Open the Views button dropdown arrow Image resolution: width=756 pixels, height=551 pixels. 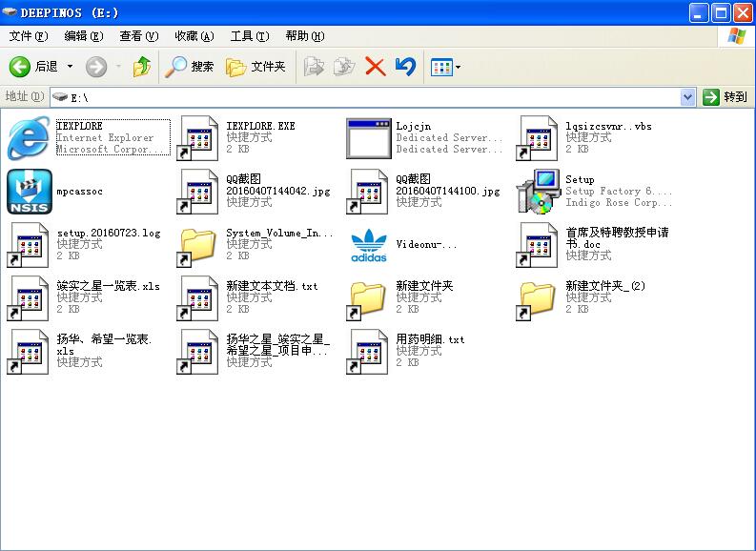coord(459,67)
